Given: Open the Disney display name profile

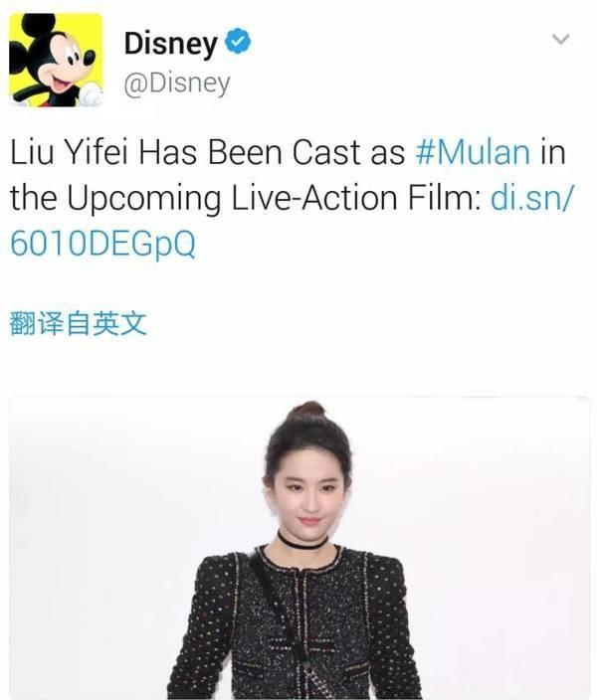Looking at the screenshot, I should (171, 43).
